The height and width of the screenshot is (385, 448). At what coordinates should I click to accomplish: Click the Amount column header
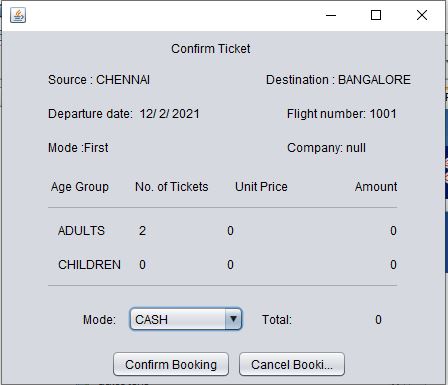point(376,187)
